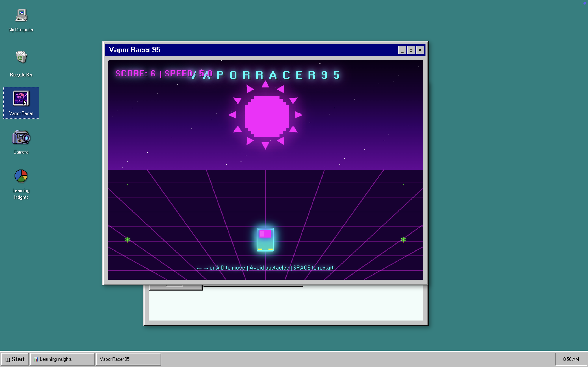Click the controls instruction text in game
The image size is (588, 367).
tap(265, 268)
